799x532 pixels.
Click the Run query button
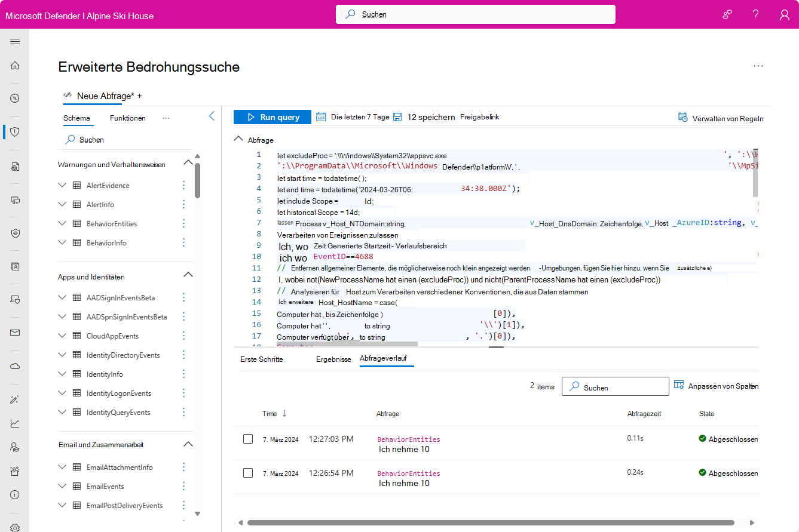(x=273, y=117)
